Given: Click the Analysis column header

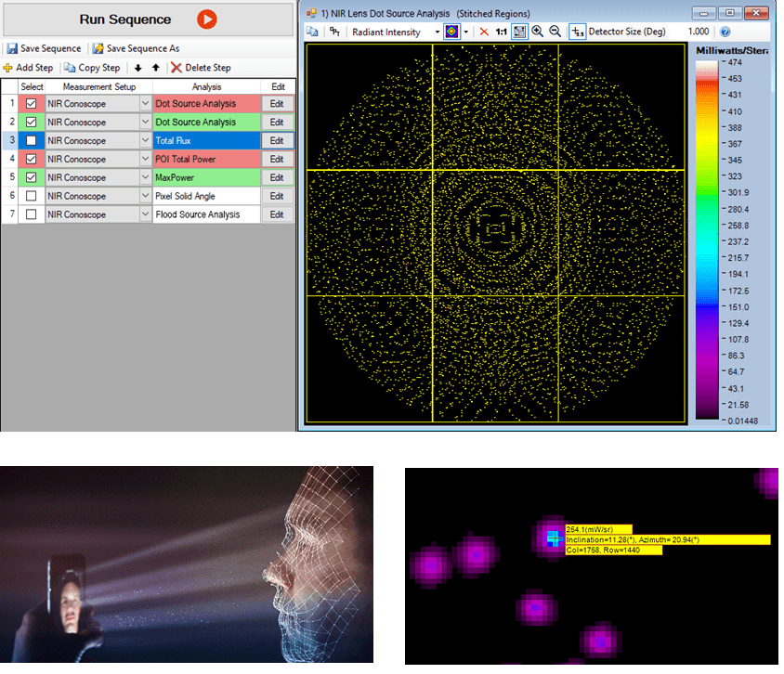Looking at the screenshot, I should coord(206,86).
